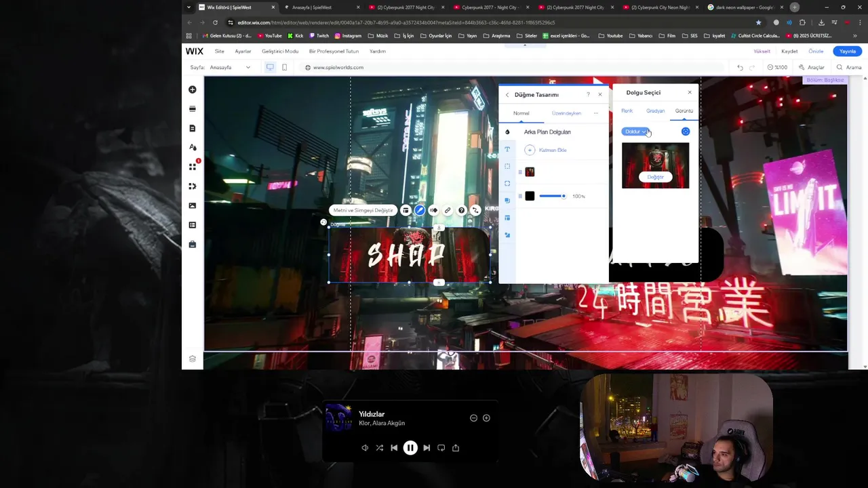Open the Yardım menu
The height and width of the screenshot is (488, 868).
click(378, 52)
